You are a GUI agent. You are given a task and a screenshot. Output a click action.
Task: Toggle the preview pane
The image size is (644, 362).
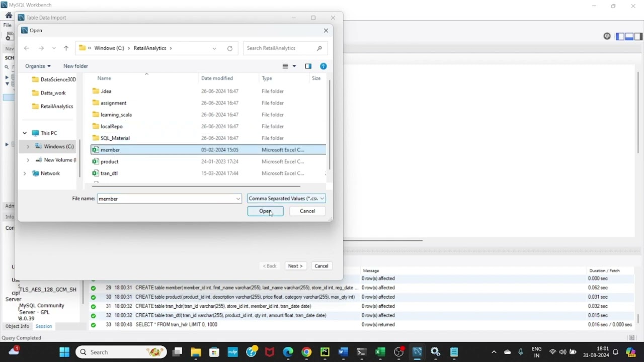(308, 66)
